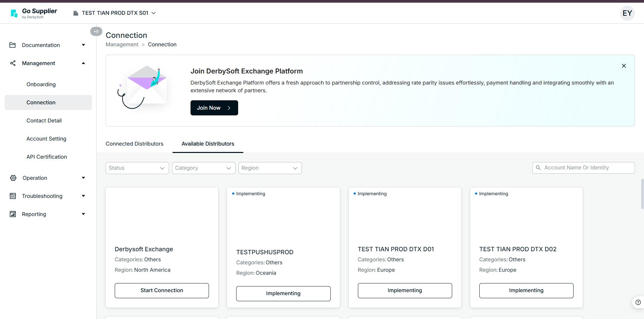Viewport: 644px width, 319px height.
Task: Click the Documentation folder icon
Action: (13, 45)
